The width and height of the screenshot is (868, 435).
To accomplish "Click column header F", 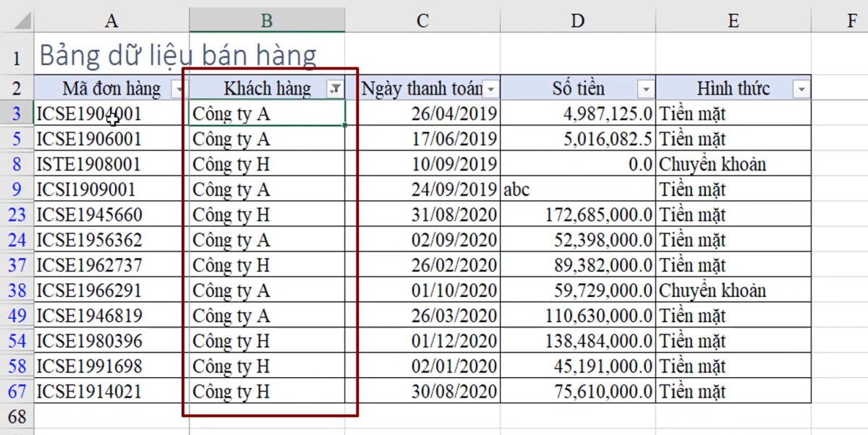I will [851, 21].
